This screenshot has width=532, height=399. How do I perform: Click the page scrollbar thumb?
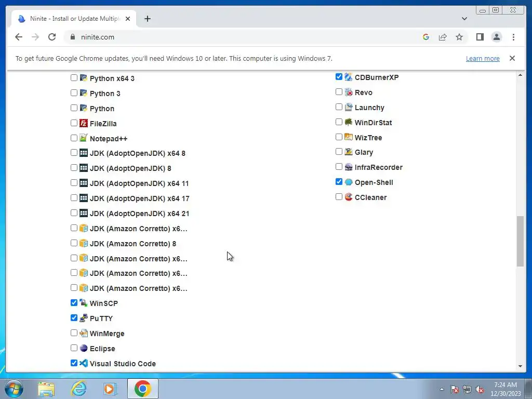[520, 241]
